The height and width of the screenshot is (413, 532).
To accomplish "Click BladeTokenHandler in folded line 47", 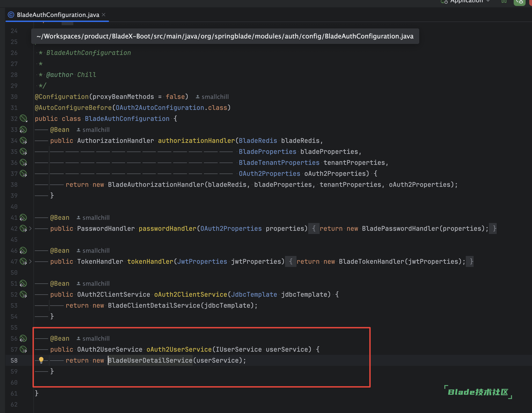I will pos(371,262).
